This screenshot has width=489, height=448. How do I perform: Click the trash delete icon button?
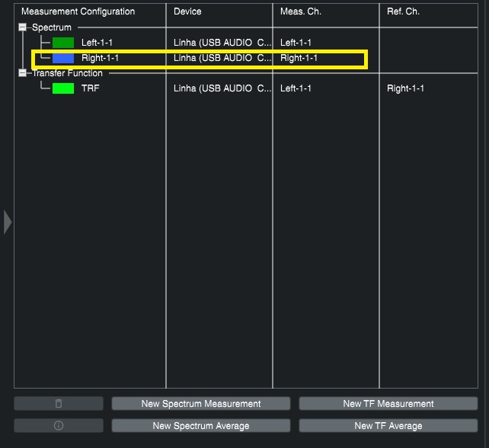[x=59, y=404]
